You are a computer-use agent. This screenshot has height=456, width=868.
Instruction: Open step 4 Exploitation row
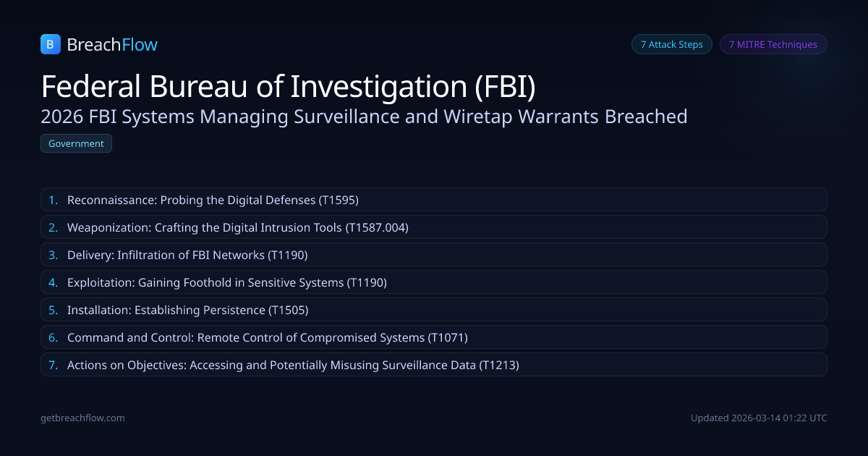coord(433,282)
